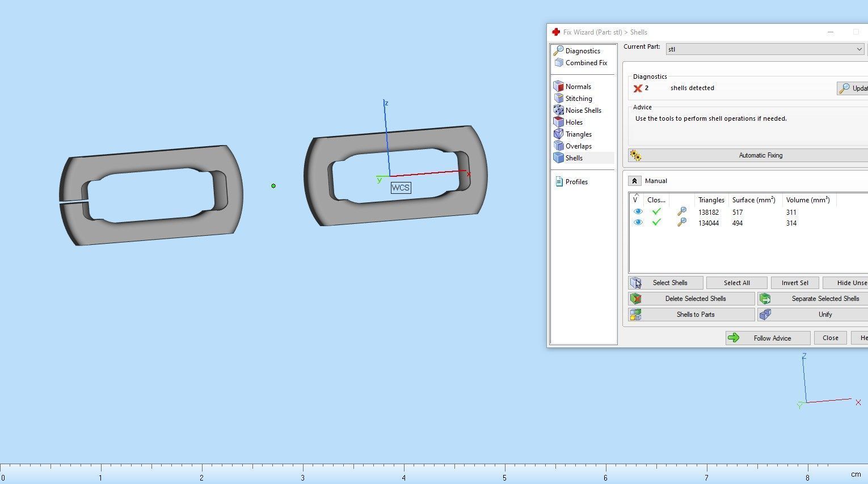
Task: Click the Update diagnostics button
Action: (x=852, y=88)
